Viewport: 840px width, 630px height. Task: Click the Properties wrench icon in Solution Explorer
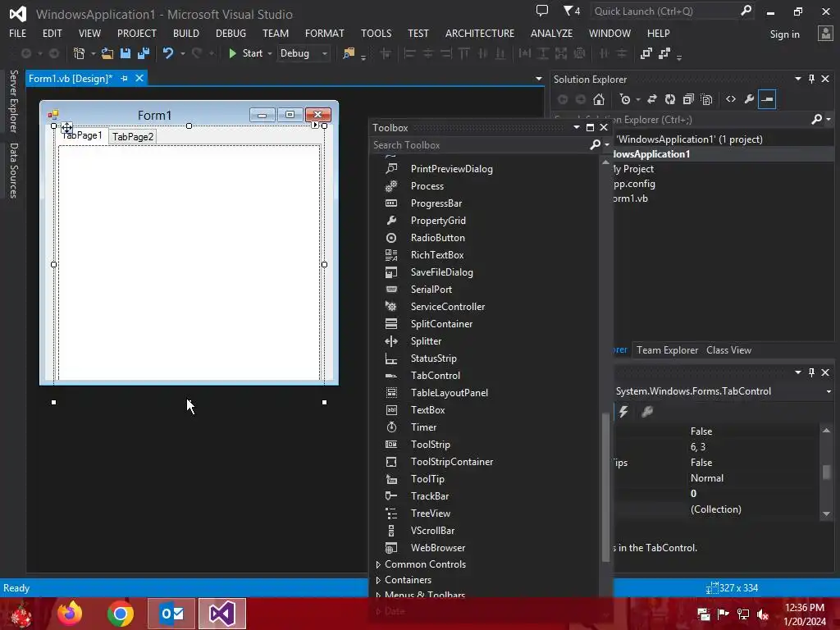(749, 99)
